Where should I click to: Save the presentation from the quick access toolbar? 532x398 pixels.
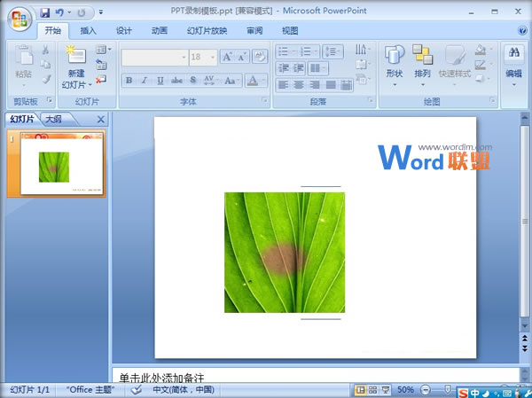pyautogui.click(x=45, y=13)
